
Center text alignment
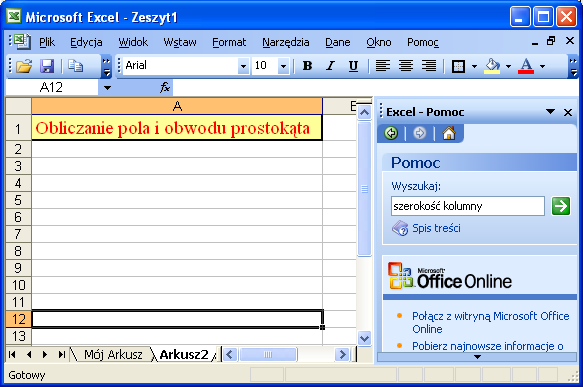click(406, 66)
